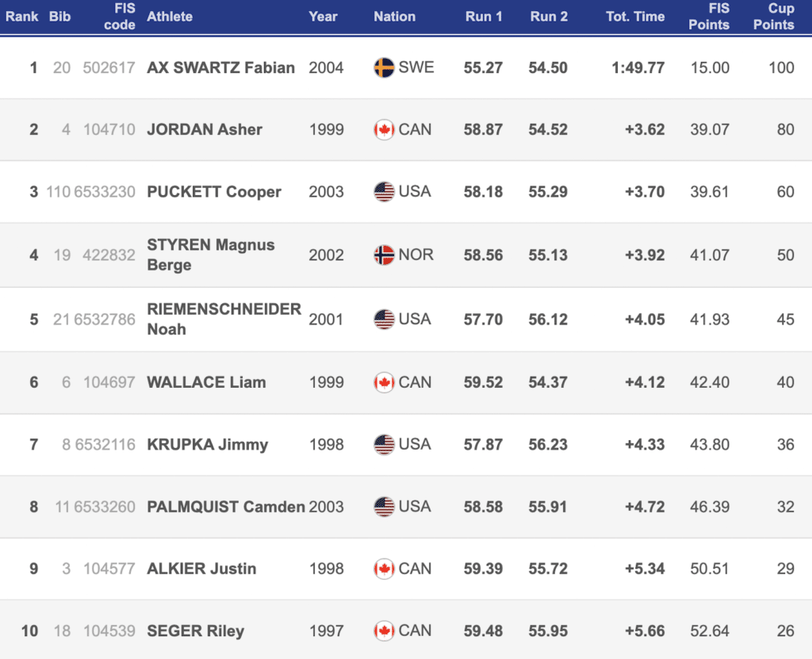Select the total time 1:49.77 cell
Image resolution: width=812 pixels, height=659 pixels.
click(638, 68)
